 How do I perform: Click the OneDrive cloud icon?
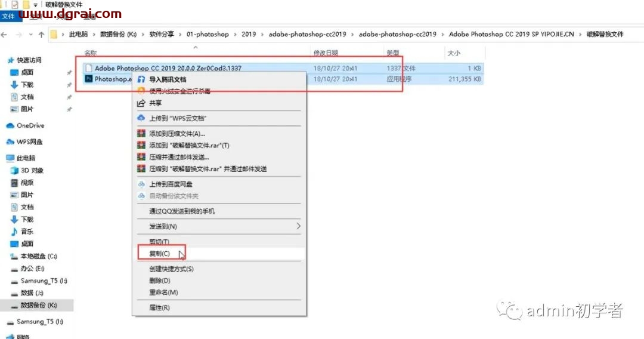tap(10, 126)
